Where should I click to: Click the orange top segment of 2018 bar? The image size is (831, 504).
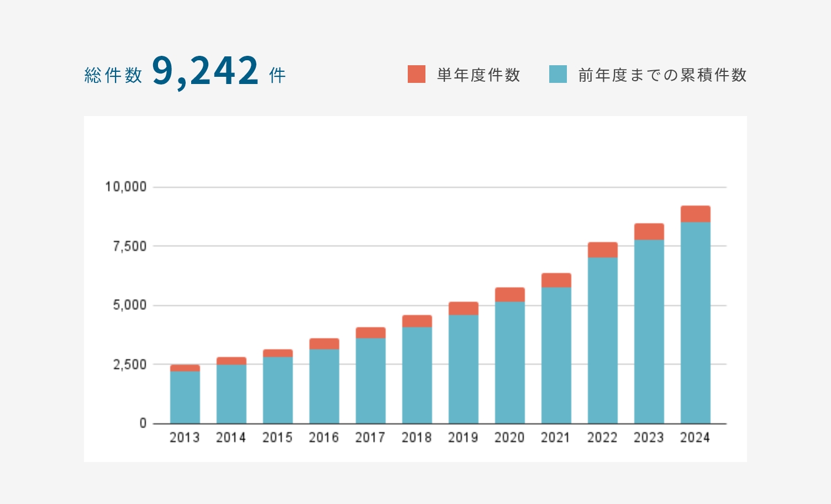tap(417, 321)
